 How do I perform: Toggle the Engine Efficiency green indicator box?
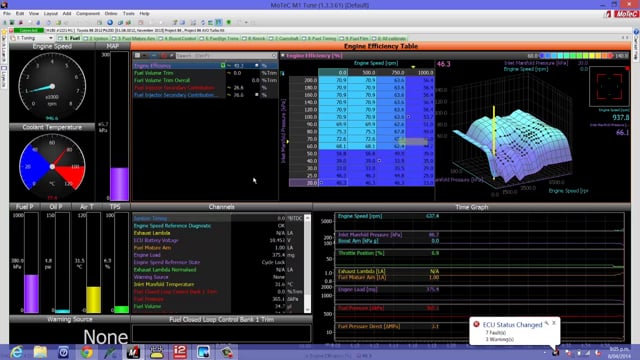click(x=223, y=65)
